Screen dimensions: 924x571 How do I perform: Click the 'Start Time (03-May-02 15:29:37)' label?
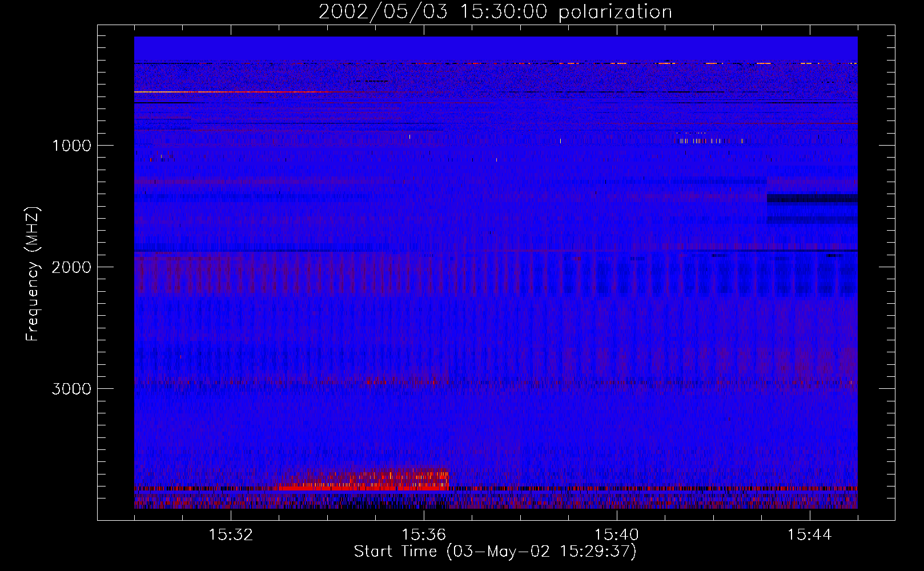[495, 552]
